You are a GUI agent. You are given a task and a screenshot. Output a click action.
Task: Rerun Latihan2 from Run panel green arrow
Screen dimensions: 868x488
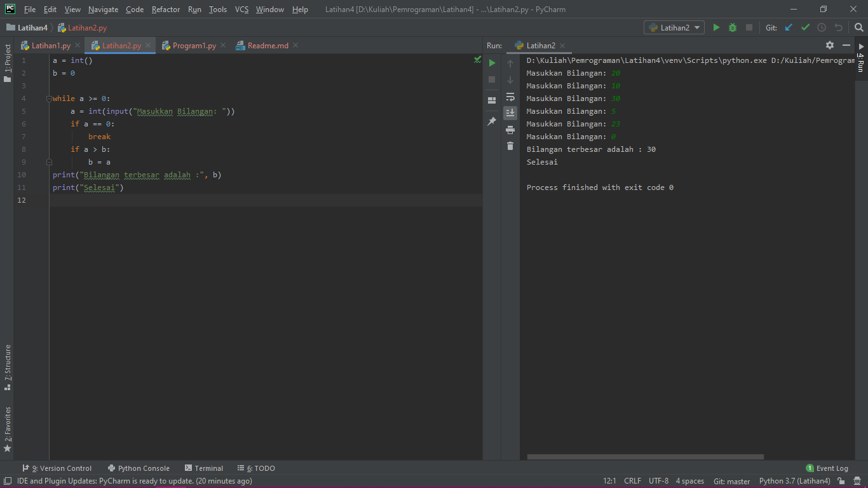492,63
